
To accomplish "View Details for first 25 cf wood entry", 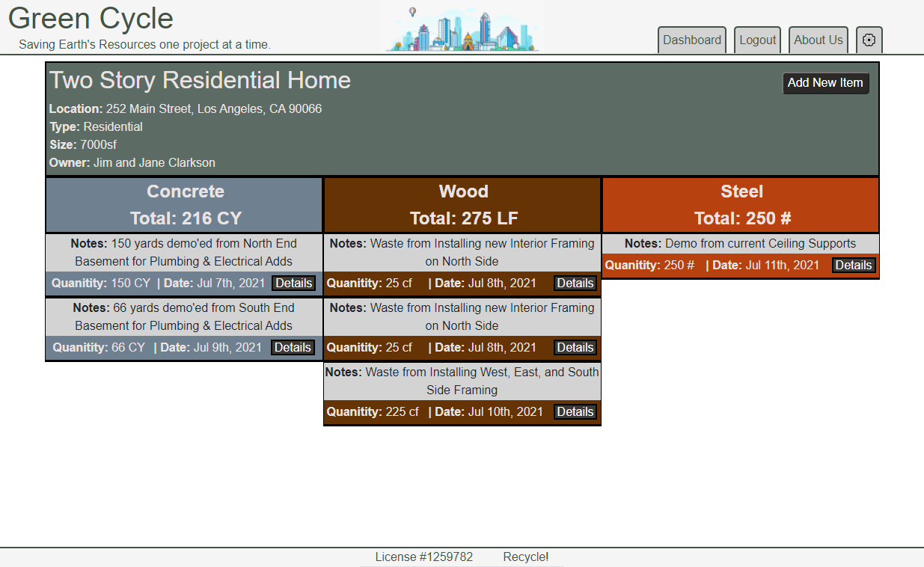I will click(575, 283).
